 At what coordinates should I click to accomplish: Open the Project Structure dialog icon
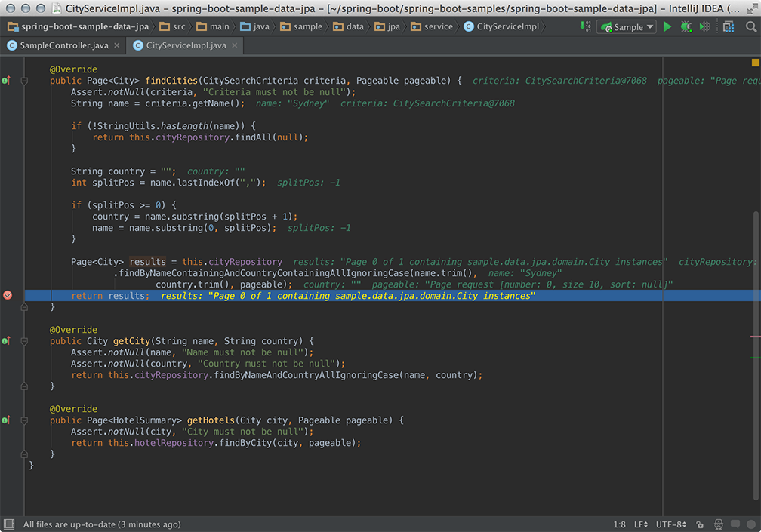point(729,27)
